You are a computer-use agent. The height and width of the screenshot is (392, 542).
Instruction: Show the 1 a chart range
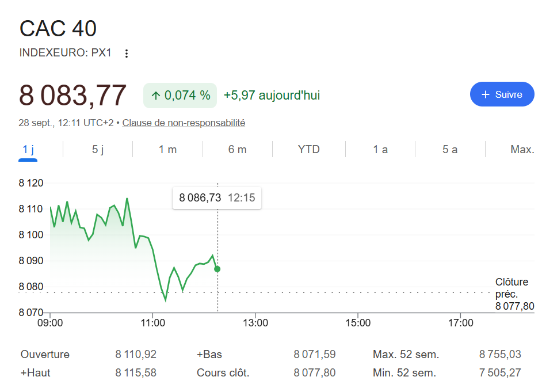point(380,150)
